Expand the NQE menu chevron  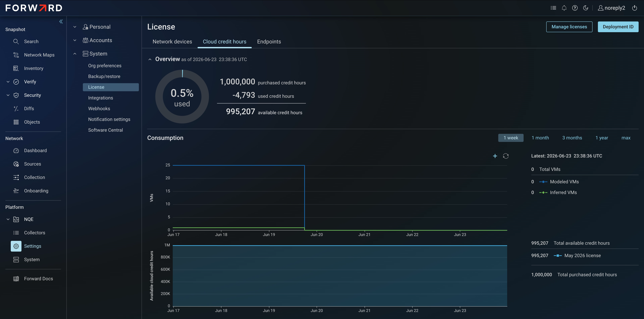pyautogui.click(x=8, y=219)
